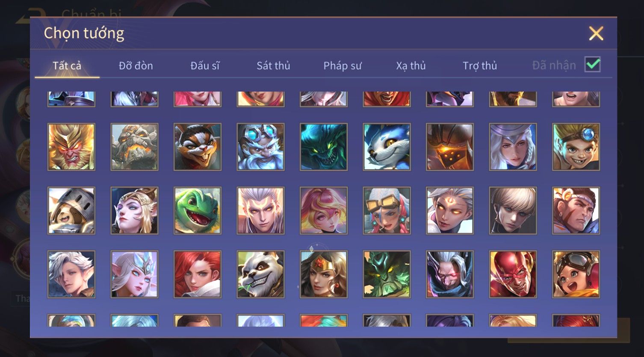Viewport: 644px width, 357px height.
Task: Select the white-bearded goggles dwarf hero
Action: tap(260, 147)
